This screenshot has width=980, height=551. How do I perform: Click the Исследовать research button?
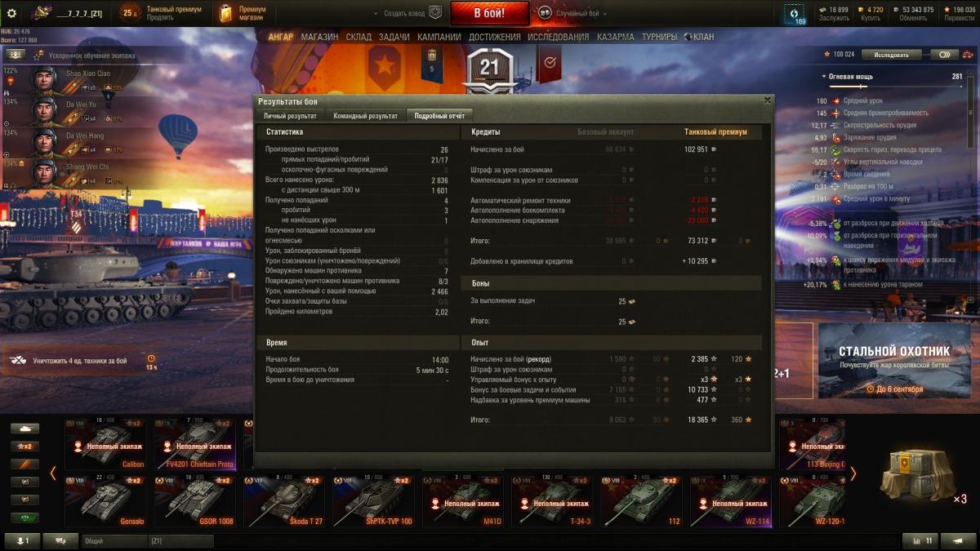891,55
